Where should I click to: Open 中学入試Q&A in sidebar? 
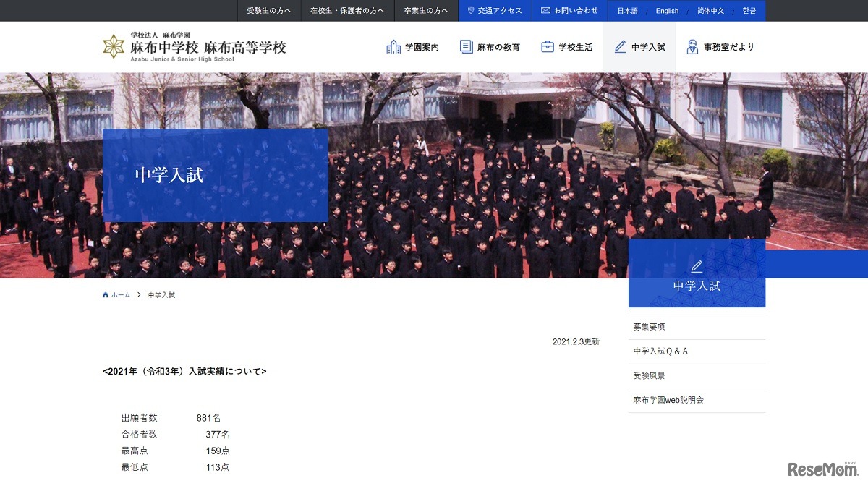click(x=697, y=351)
